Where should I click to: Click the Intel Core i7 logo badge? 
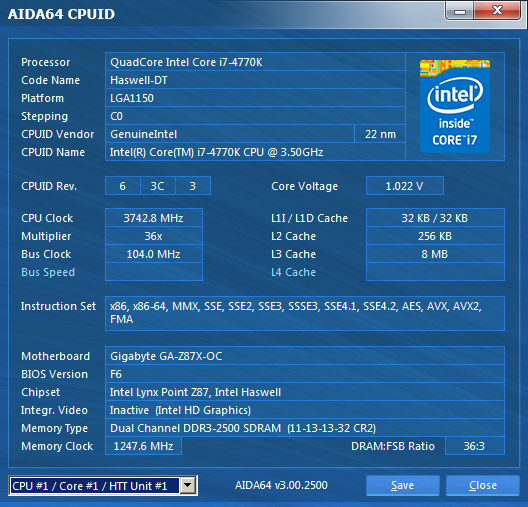[x=455, y=106]
